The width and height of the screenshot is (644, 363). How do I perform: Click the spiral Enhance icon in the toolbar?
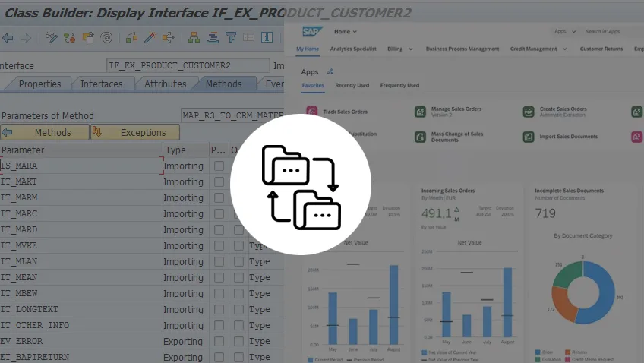pos(106,38)
